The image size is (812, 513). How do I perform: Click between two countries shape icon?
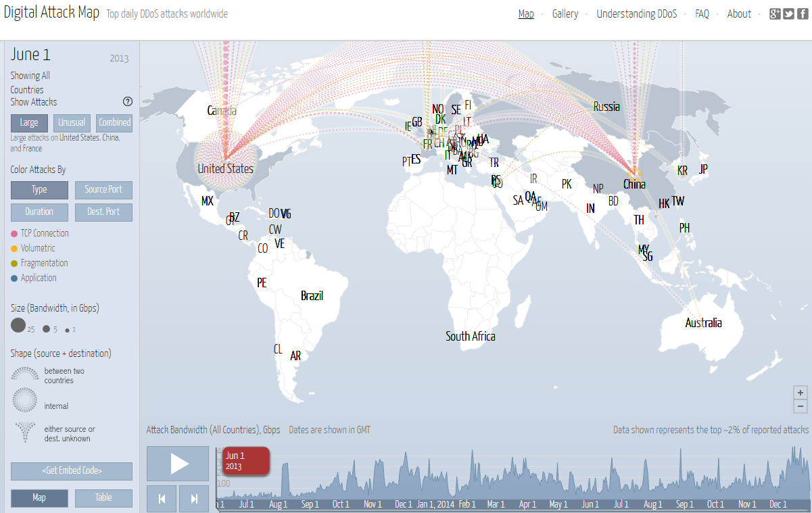point(25,373)
